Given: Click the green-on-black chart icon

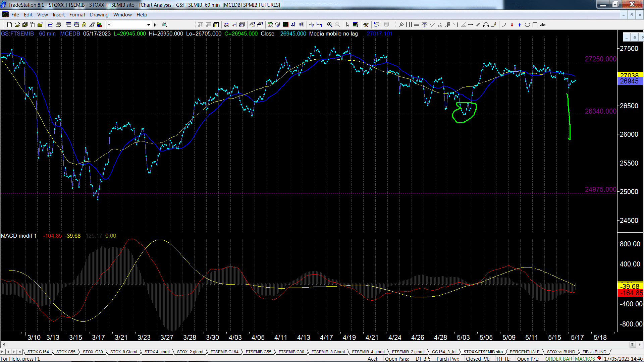Looking at the screenshot, I should (x=286, y=24).
